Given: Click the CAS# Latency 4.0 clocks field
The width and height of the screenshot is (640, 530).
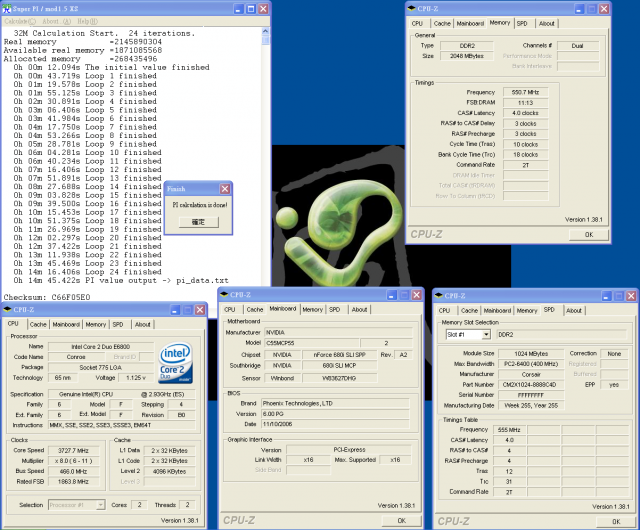Looking at the screenshot, I should [525, 113].
